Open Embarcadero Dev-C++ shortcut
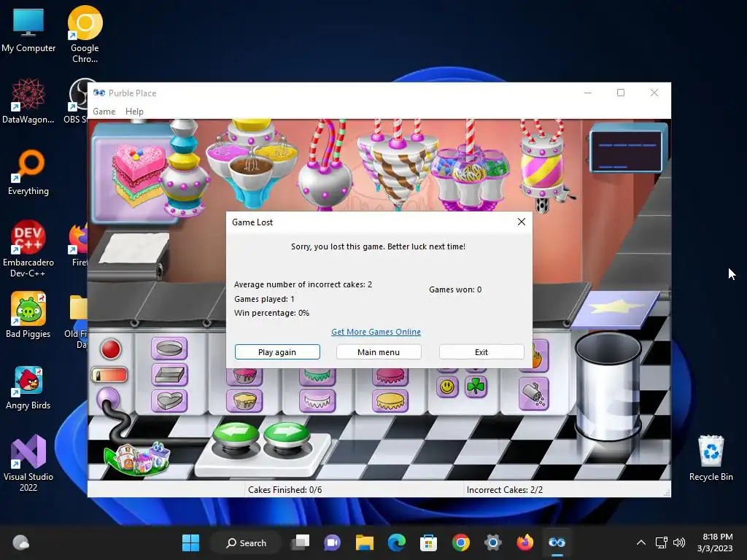Screen dimensions: 747x560 (x=28, y=249)
